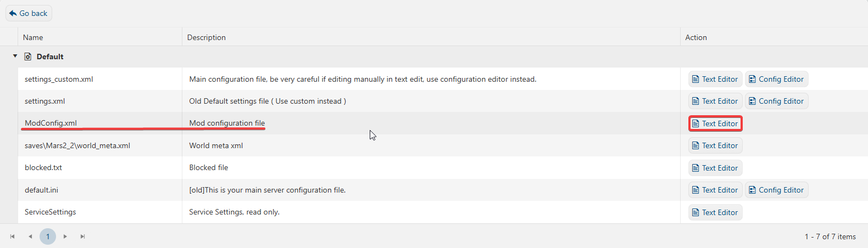This screenshot has width=868, height=248.
Task: Open Text Editor for settings_custom.xml
Action: [x=715, y=79]
